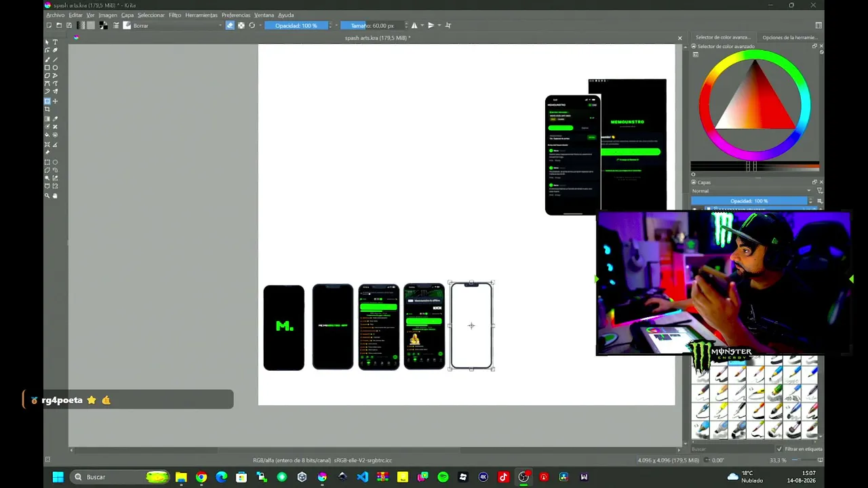Screen dimensions: 868x488
Task: Open the gradient presets chooser
Action: click(81, 26)
